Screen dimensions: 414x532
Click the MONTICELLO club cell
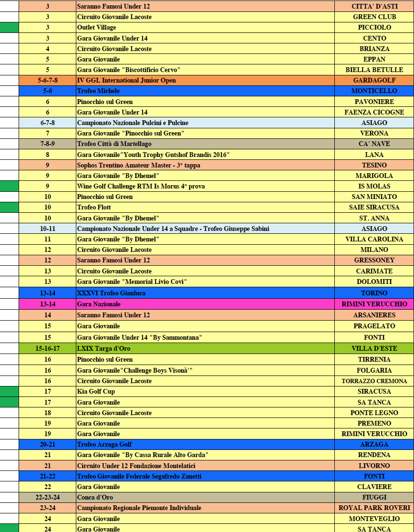[374, 91]
